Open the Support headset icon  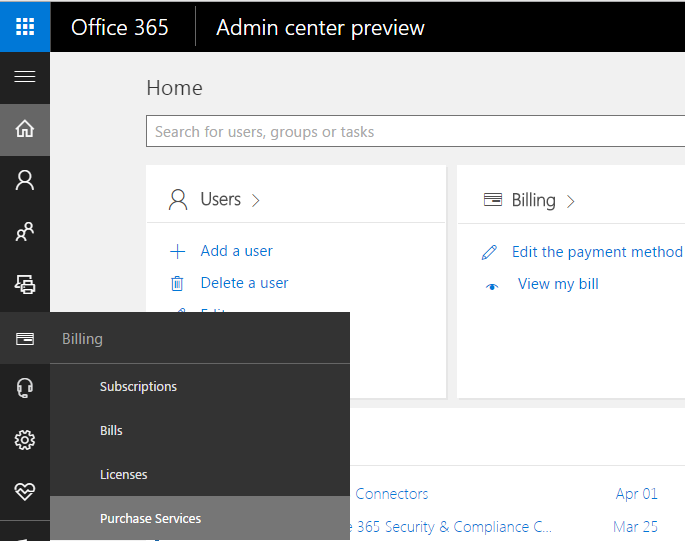tap(25, 388)
